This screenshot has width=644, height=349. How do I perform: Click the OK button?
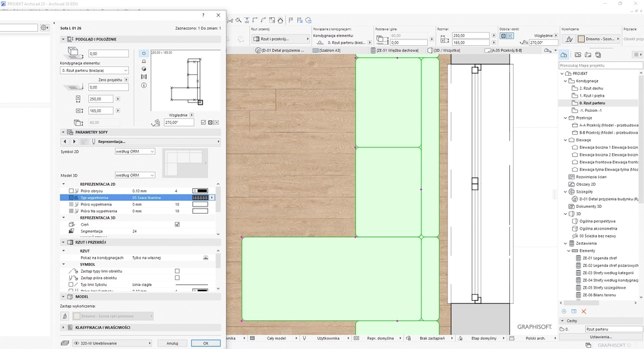206,343
